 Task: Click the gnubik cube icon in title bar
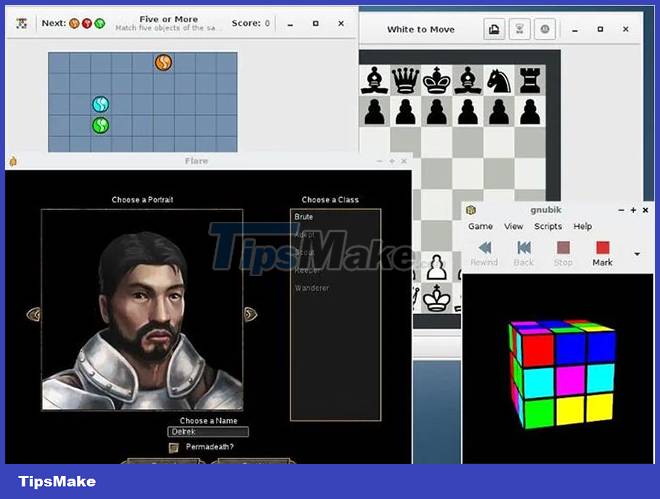tap(471, 210)
